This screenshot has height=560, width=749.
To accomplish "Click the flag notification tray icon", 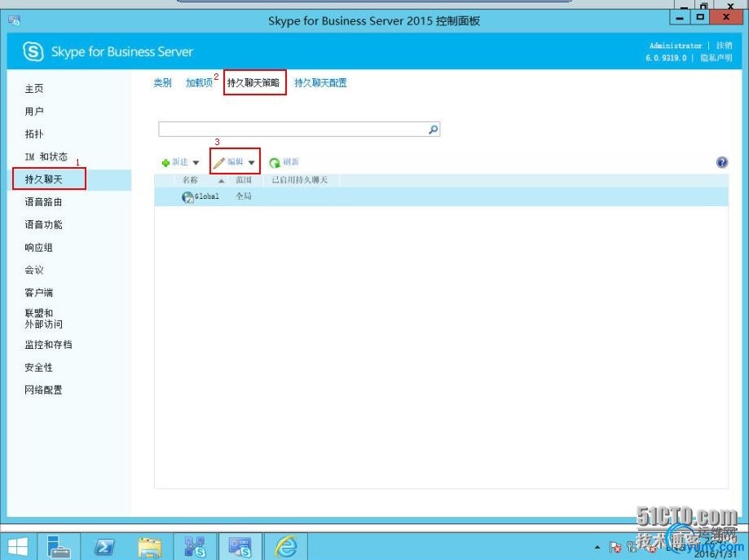I will click(615, 547).
